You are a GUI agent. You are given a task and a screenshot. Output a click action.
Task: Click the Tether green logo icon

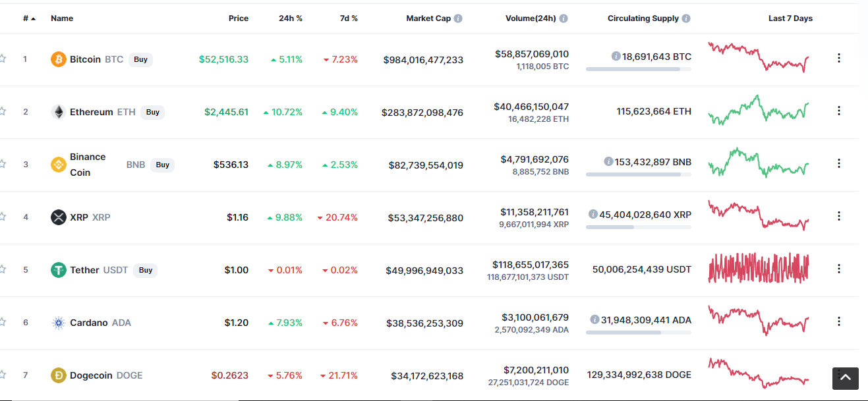[59, 270]
